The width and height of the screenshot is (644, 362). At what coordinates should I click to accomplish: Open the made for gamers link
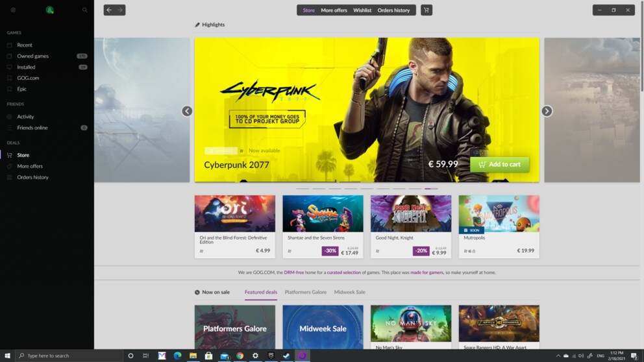coord(427,272)
